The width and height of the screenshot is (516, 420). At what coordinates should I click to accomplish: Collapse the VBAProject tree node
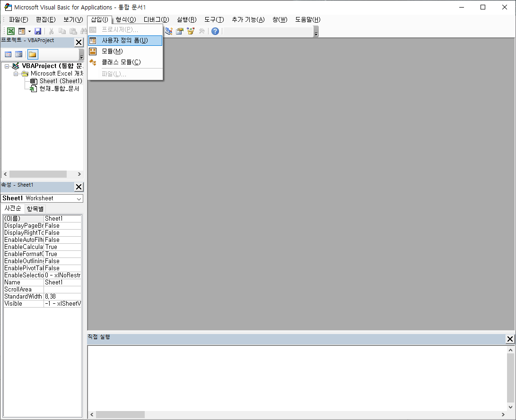pos(7,66)
